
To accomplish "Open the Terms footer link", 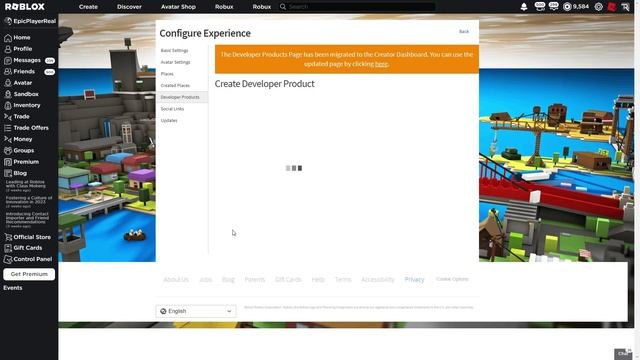I will click(343, 280).
